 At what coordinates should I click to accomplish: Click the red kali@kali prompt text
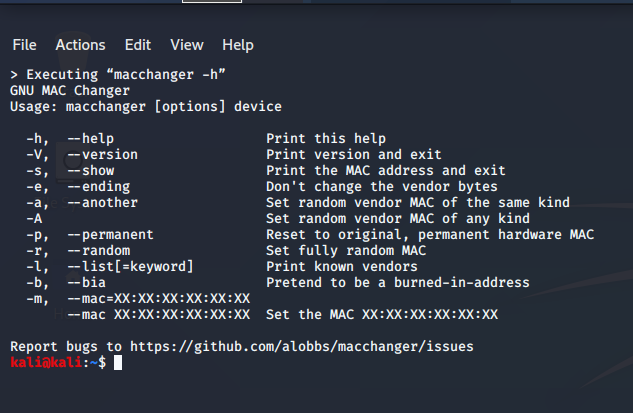coord(47,362)
